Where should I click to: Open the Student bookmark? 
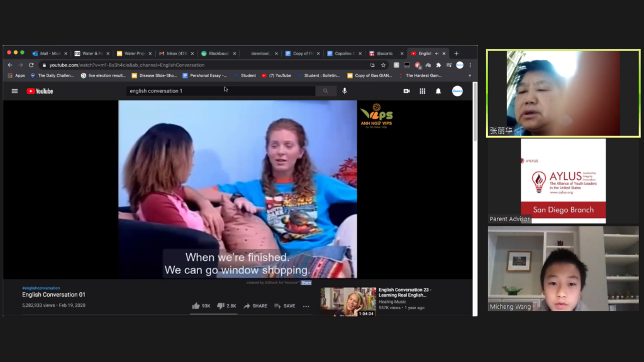click(245, 75)
